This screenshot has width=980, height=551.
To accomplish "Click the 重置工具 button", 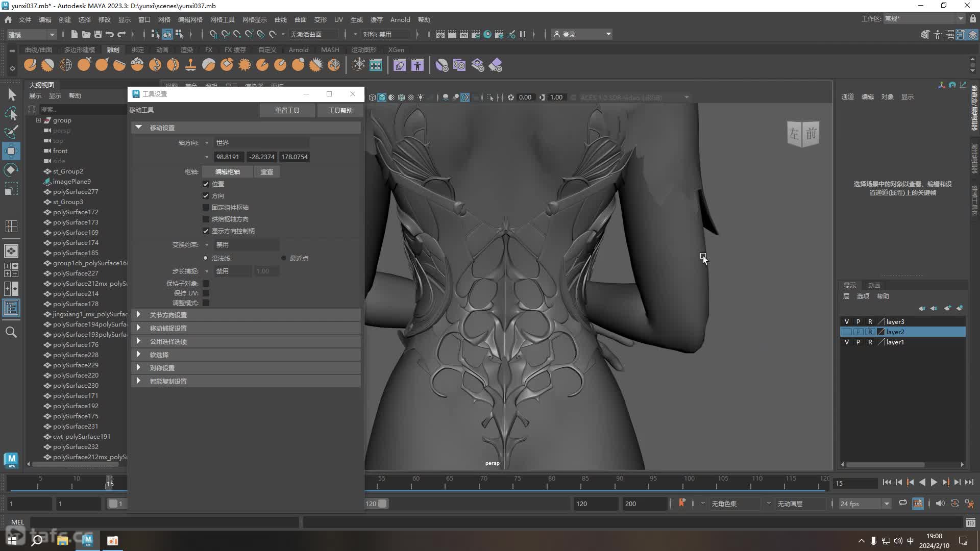I will (x=287, y=110).
